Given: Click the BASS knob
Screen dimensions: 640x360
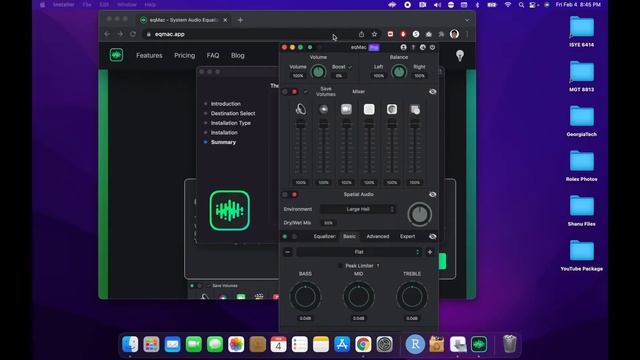Looking at the screenshot, I should pyautogui.click(x=305, y=297).
